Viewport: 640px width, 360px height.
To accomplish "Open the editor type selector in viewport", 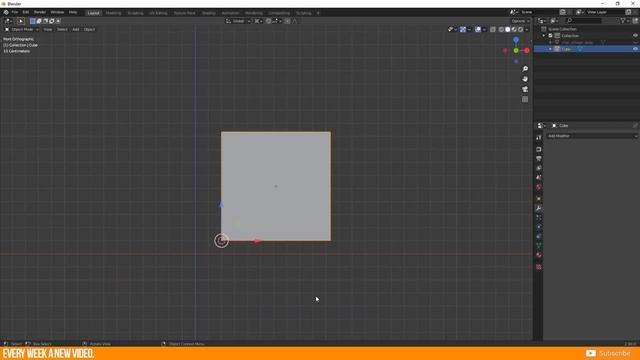I will click(x=8, y=21).
